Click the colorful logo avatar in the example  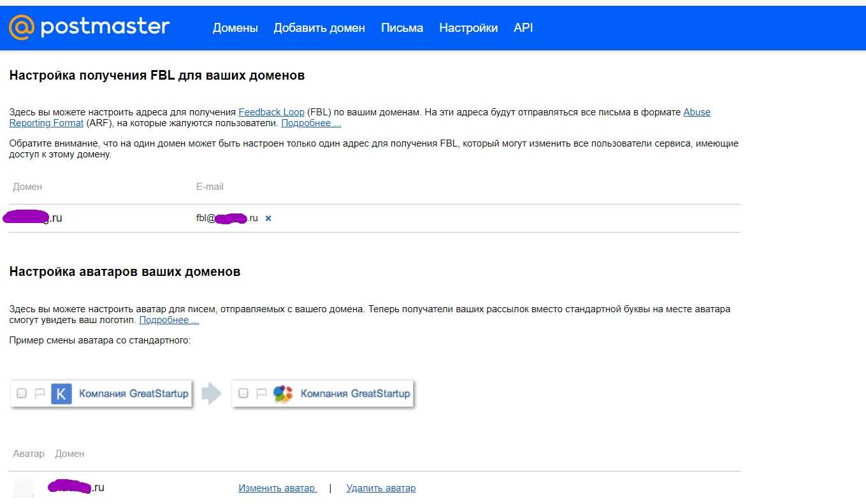[x=282, y=394]
